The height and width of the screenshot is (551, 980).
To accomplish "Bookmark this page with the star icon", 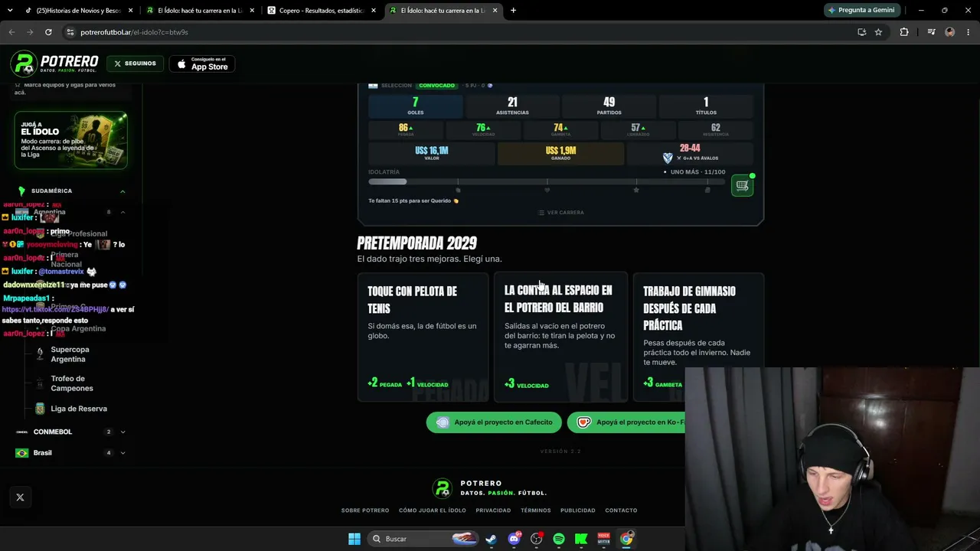I will (878, 32).
